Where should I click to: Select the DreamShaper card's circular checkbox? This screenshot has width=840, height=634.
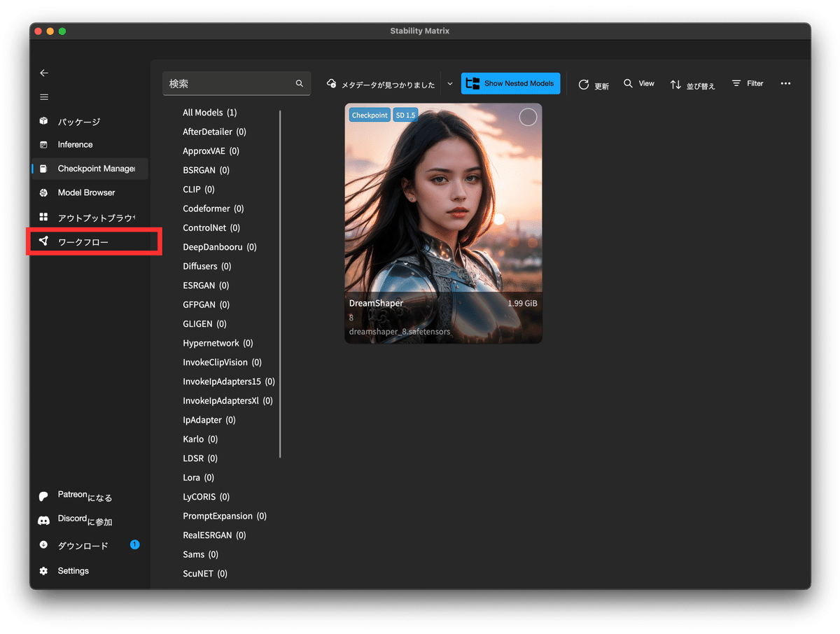click(x=528, y=117)
